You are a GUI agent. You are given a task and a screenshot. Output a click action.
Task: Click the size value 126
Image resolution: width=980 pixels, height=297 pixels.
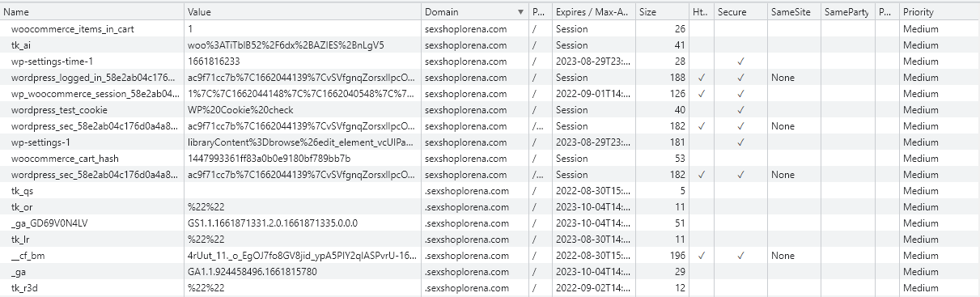coord(677,94)
